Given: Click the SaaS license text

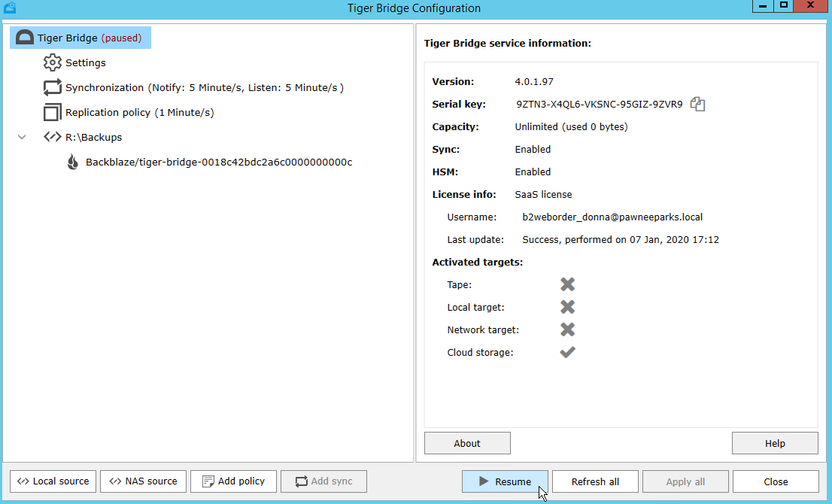Looking at the screenshot, I should pyautogui.click(x=543, y=195).
